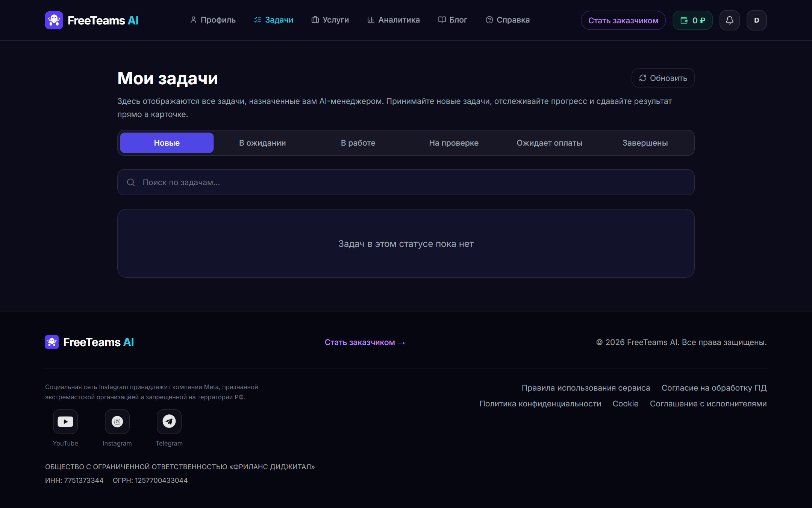Image resolution: width=812 pixels, height=508 pixels.
Task: Open the Telegram social icon
Action: [169, 421]
